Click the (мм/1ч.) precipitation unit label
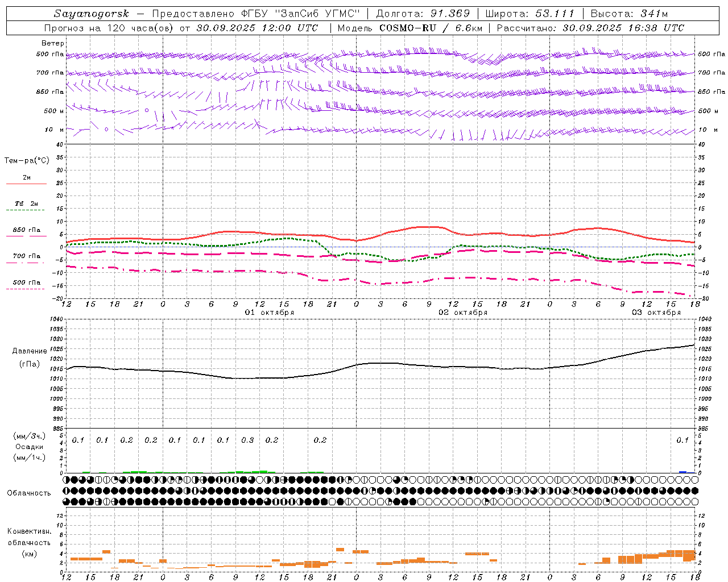Screen dimensions: 728x582 pyautogui.click(x=29, y=458)
